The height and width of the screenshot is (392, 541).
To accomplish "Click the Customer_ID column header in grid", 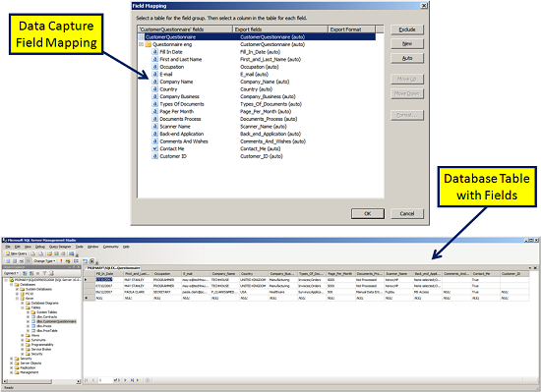I will (x=514, y=274).
